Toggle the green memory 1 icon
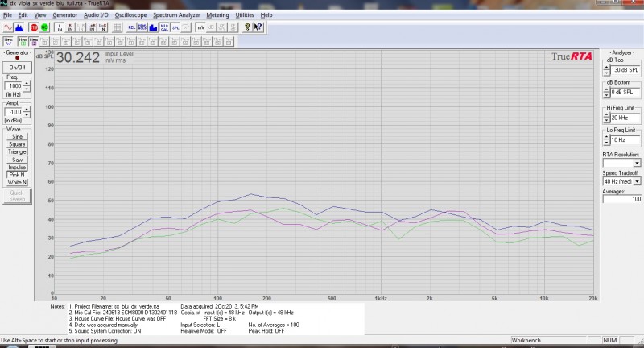 [23, 41]
